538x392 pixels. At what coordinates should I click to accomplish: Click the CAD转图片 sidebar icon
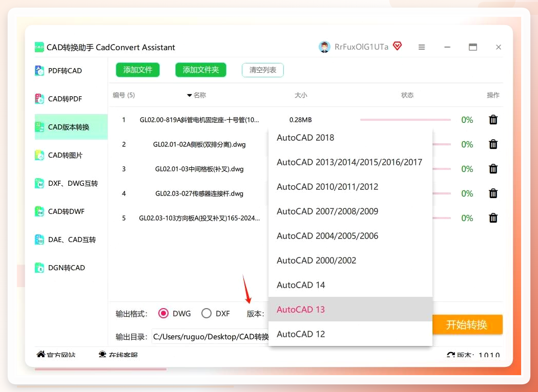coord(39,155)
